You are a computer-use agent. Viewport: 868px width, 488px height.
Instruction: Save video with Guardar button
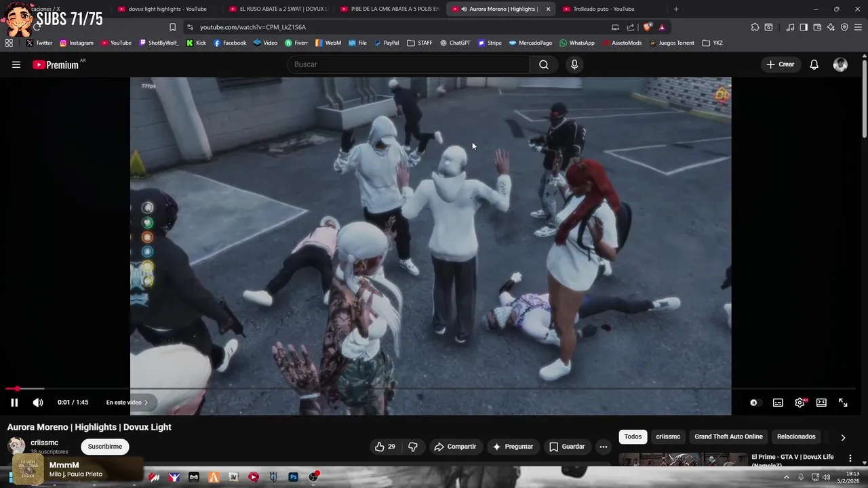[x=567, y=447]
